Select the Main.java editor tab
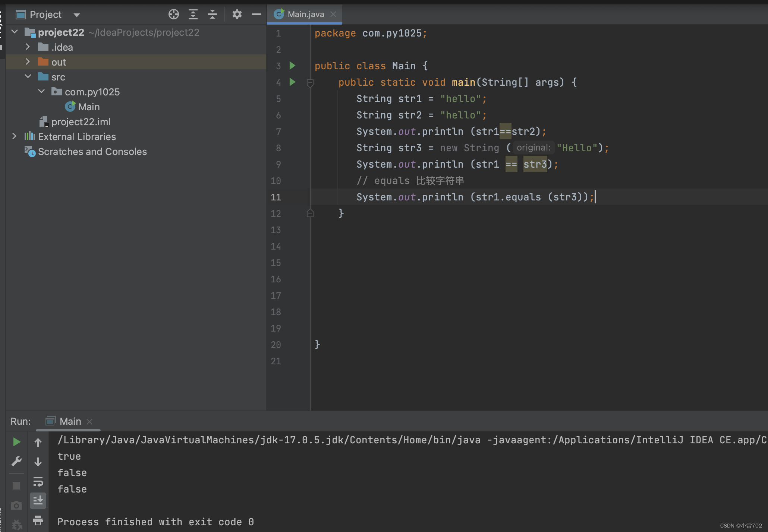The image size is (768, 532). (x=305, y=14)
